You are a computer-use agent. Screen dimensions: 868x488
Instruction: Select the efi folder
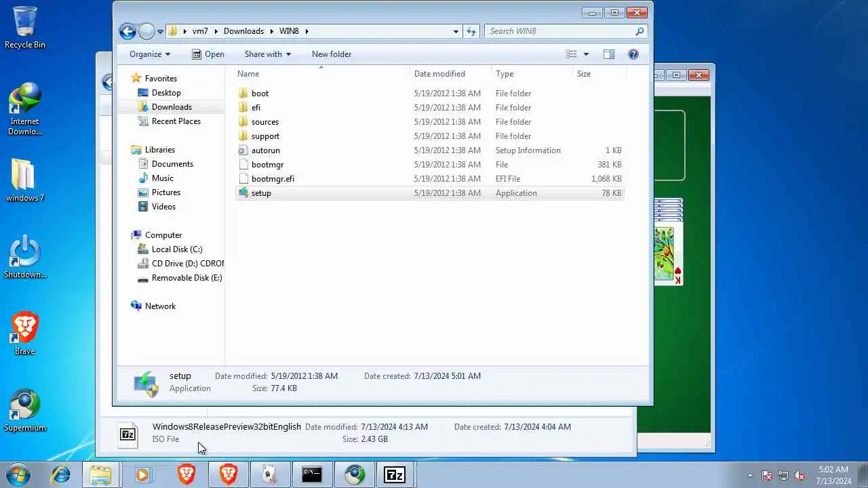click(430, 108)
